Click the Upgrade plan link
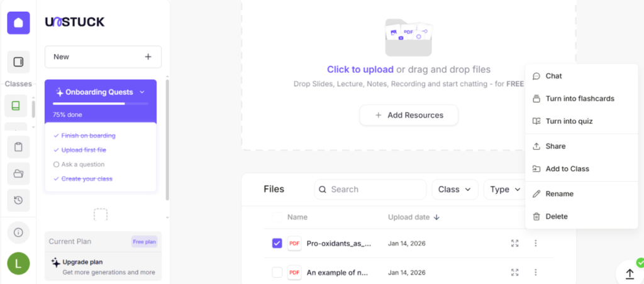Screen dimensions: 644x284 coord(82,262)
